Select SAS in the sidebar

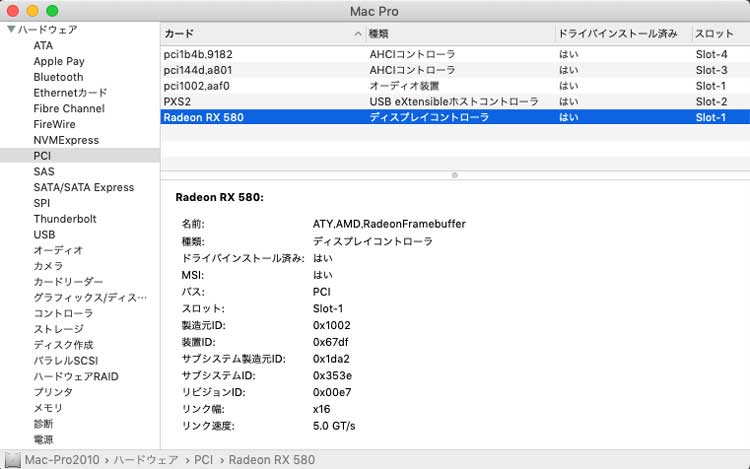pos(44,172)
